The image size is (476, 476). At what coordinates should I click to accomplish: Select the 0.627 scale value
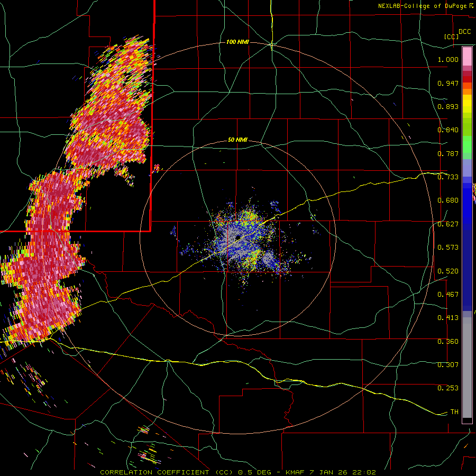coord(448,224)
